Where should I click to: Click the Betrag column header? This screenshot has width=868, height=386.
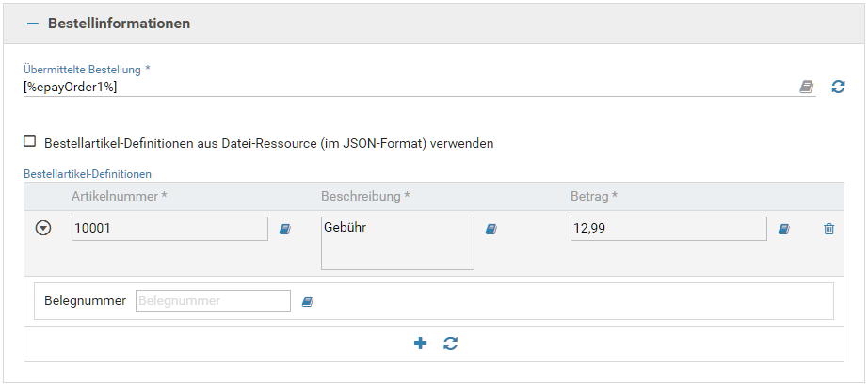tap(594, 196)
